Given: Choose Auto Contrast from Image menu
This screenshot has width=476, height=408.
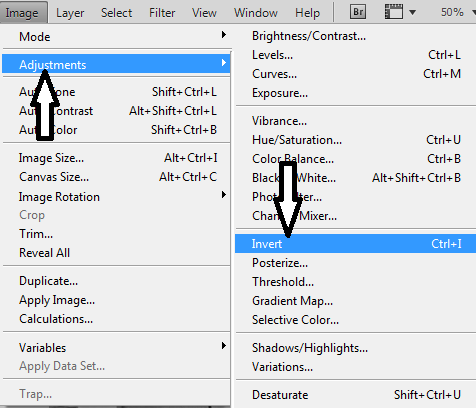Looking at the screenshot, I should 116,111.
